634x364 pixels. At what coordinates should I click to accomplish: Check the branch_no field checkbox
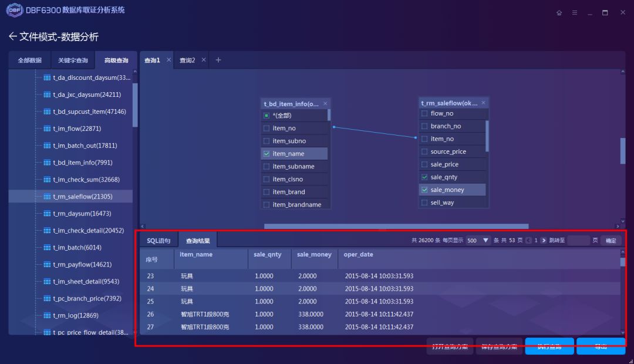(x=424, y=126)
